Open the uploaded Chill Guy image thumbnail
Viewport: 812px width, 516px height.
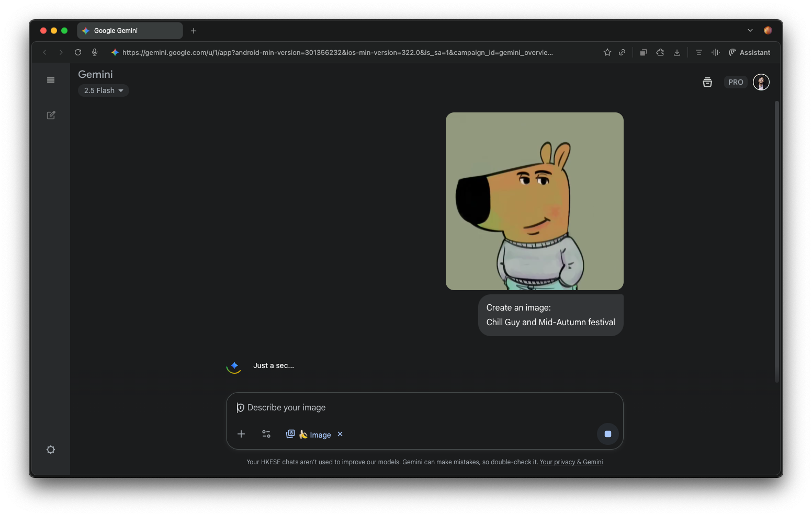[x=534, y=201]
